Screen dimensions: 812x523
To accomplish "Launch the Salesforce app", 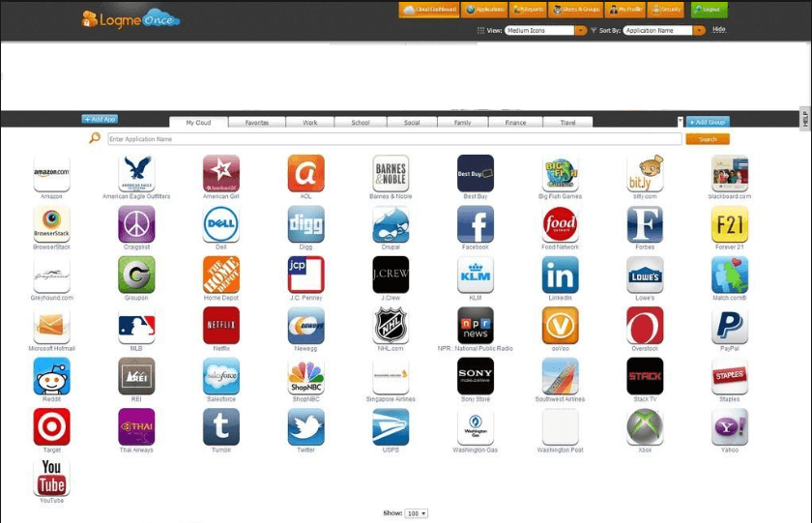I will (221, 376).
